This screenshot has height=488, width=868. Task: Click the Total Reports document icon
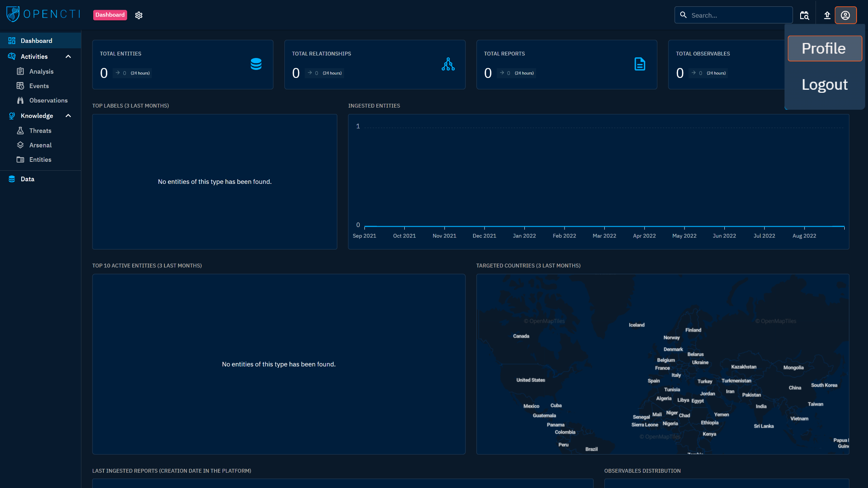[640, 64]
